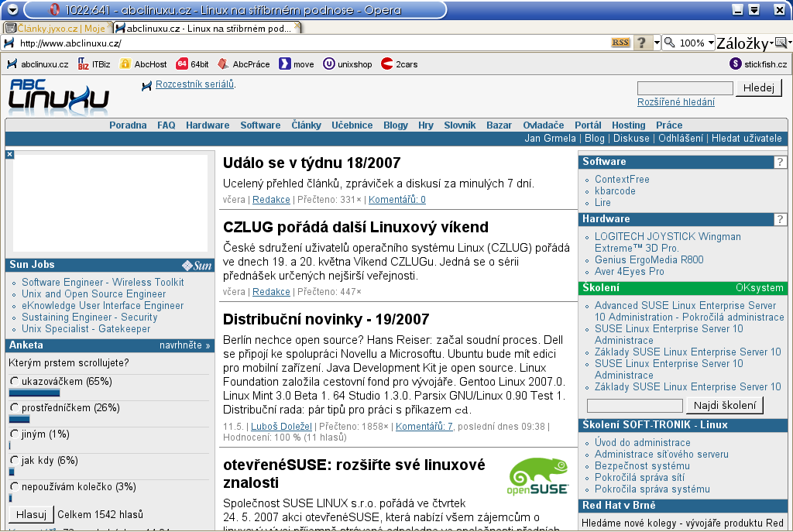Click the ABC Linux site logo

click(58, 97)
